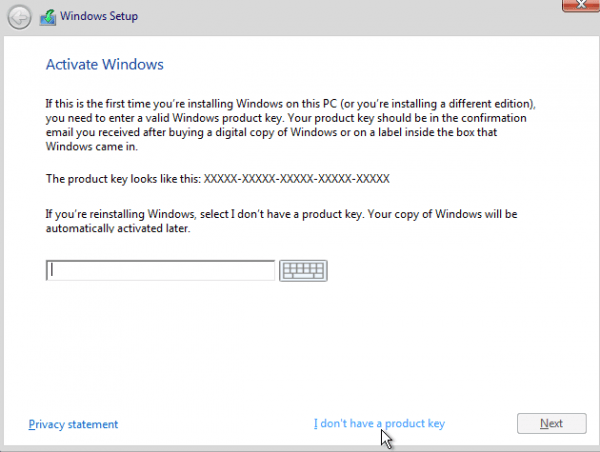
Task: Click the "Activate Windows" heading
Action: click(x=104, y=65)
